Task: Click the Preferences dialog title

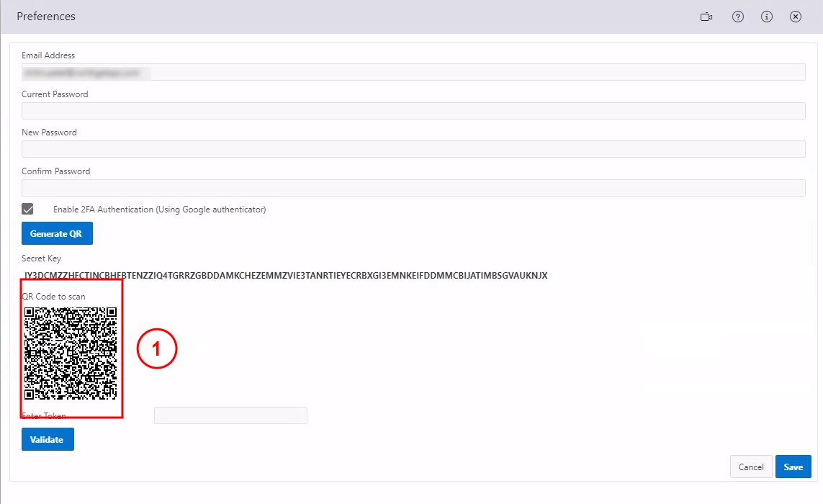Action: [x=46, y=17]
